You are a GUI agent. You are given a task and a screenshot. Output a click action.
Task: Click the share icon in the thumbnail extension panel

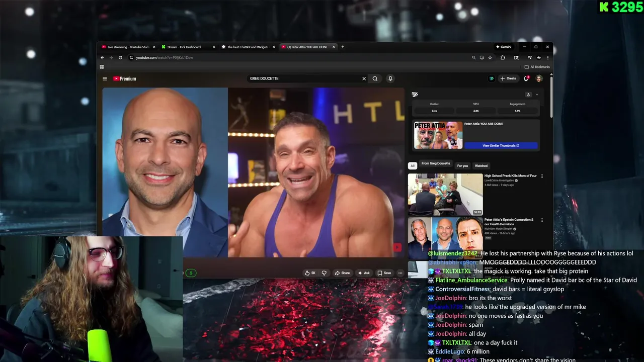528,95
